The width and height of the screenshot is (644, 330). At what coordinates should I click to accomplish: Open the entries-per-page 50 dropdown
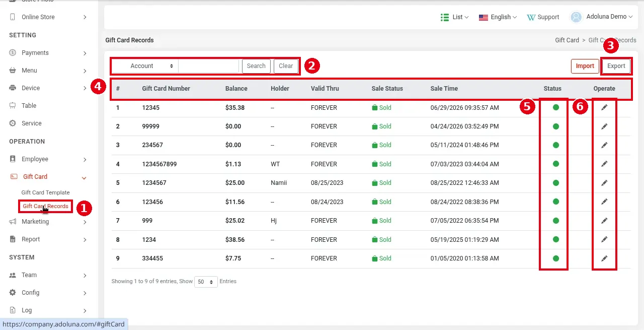pos(206,282)
